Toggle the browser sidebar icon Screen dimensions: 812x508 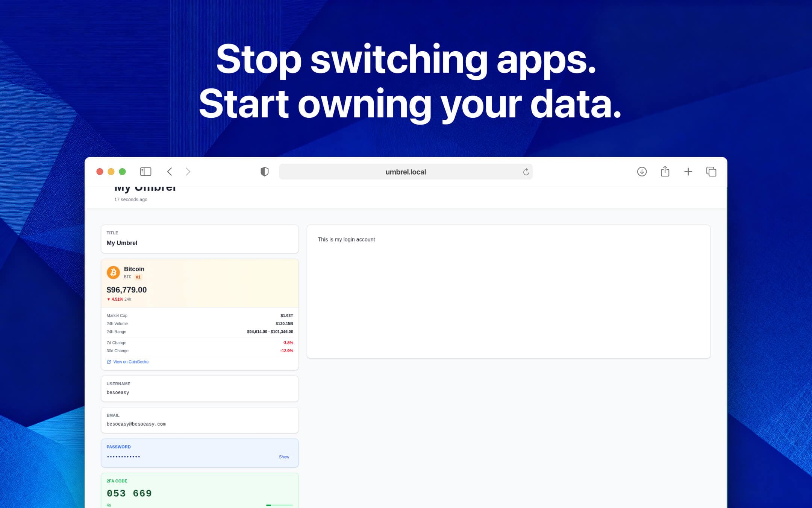pos(145,172)
